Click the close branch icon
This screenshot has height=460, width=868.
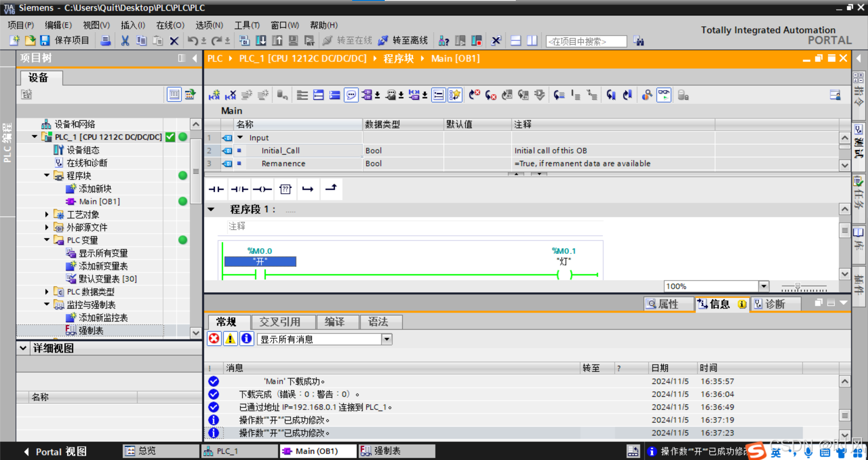[331, 188]
